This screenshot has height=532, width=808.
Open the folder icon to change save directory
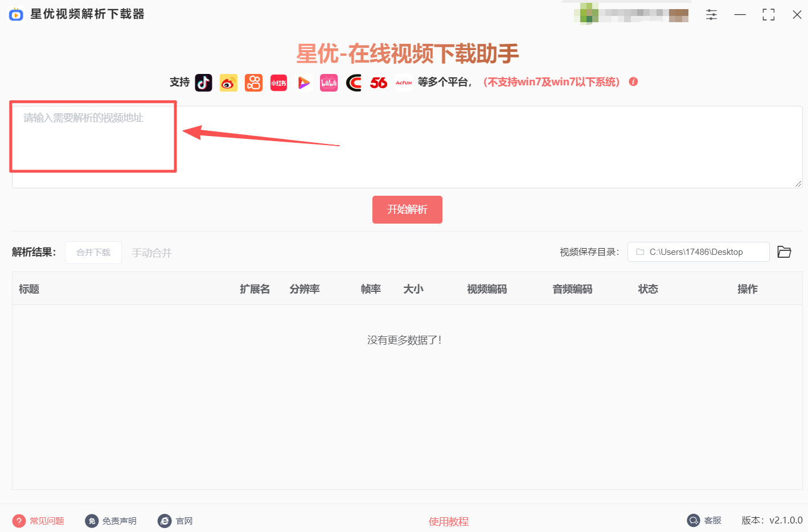coord(784,251)
